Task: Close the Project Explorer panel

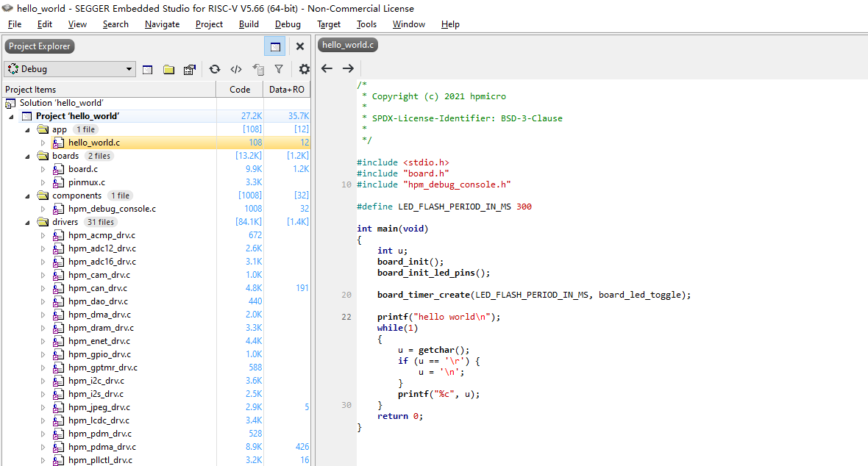Action: [300, 46]
